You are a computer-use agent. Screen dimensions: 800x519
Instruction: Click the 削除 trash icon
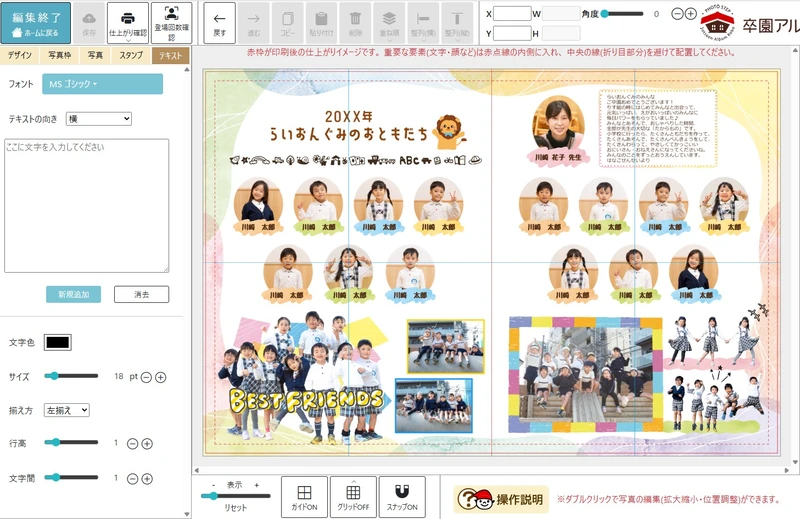click(355, 23)
